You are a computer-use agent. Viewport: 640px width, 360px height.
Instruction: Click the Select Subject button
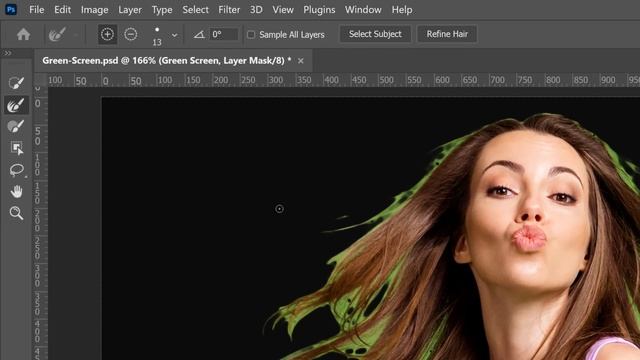pos(375,34)
